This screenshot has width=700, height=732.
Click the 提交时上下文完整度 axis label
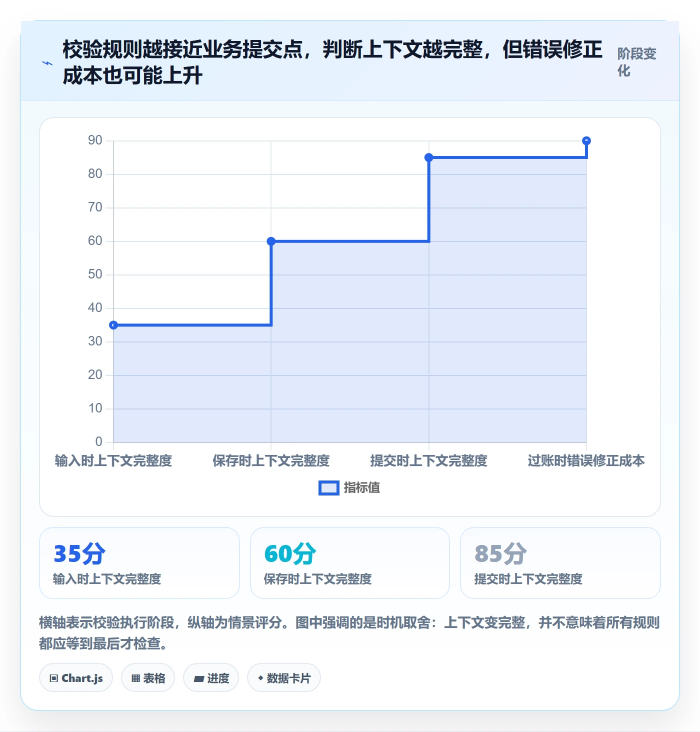tap(429, 461)
